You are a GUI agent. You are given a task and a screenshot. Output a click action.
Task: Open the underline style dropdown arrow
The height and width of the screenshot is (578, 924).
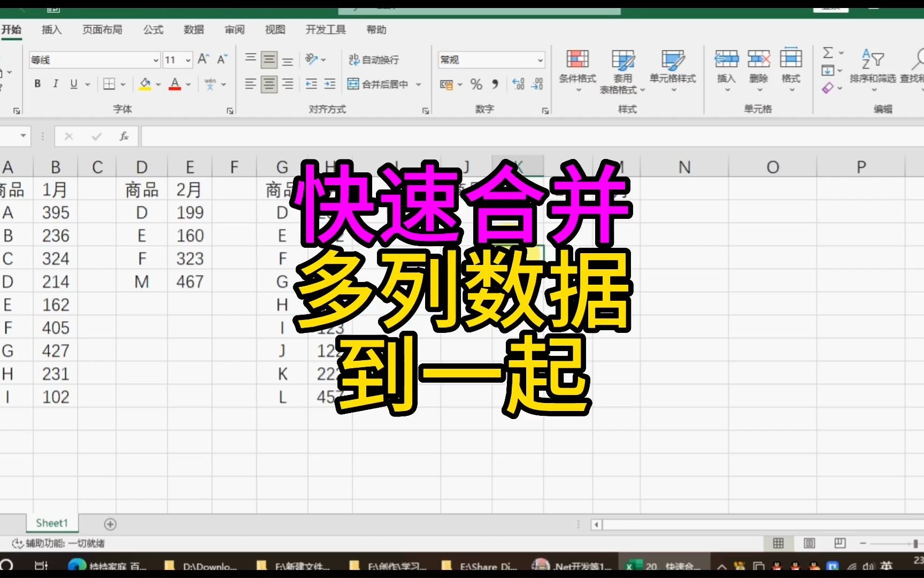(88, 85)
